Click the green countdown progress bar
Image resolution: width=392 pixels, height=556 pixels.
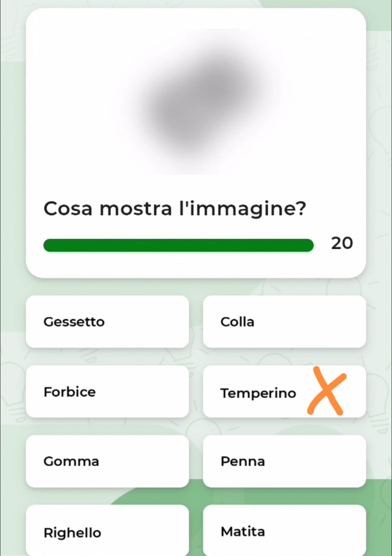click(x=178, y=245)
